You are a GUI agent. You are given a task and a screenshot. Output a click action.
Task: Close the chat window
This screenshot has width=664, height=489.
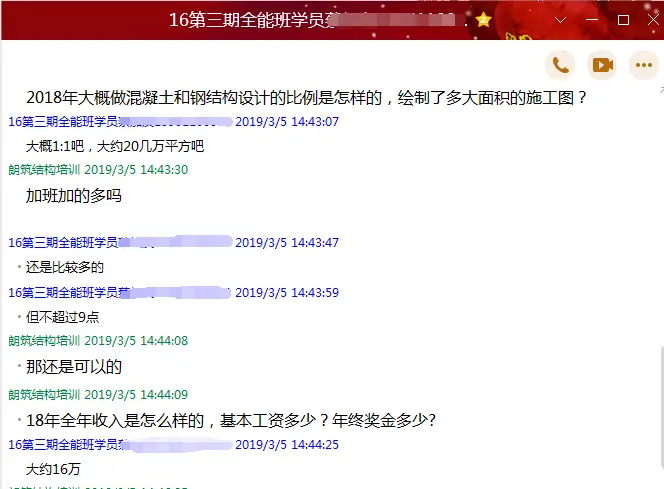(x=653, y=19)
